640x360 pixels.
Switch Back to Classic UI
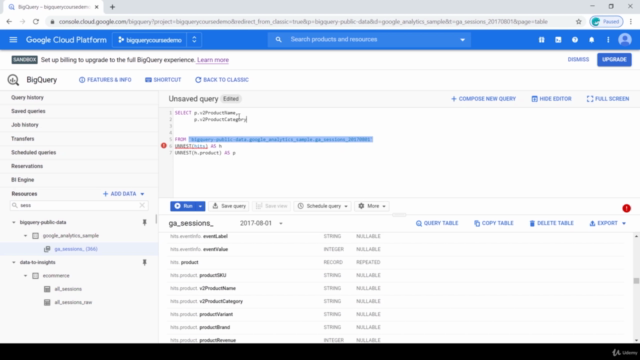(222, 80)
